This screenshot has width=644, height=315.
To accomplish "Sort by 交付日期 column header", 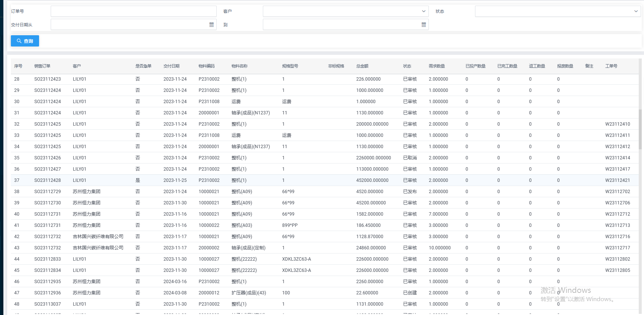I will tap(172, 66).
